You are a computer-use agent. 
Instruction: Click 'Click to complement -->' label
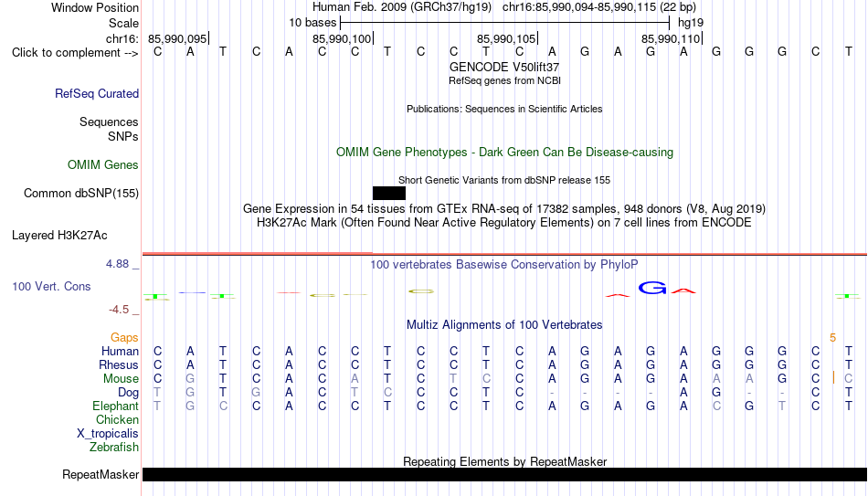(75, 53)
